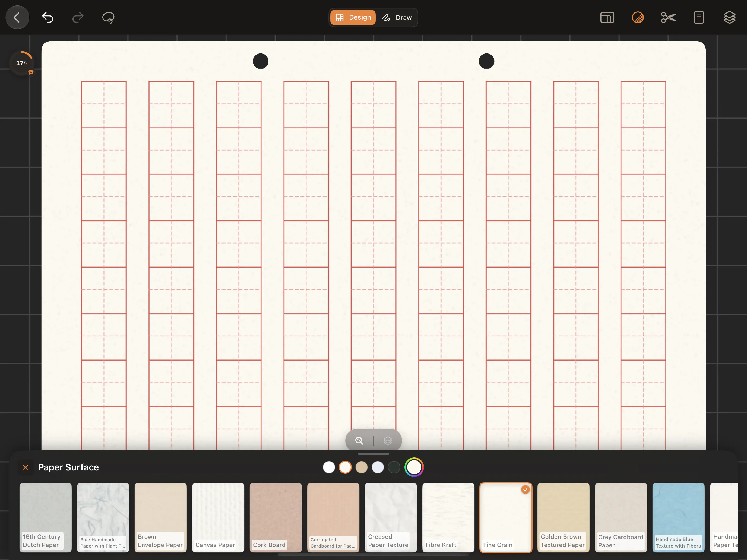Click the layers icon in floating pill
Screen dimensions: 747x560
tap(388, 441)
